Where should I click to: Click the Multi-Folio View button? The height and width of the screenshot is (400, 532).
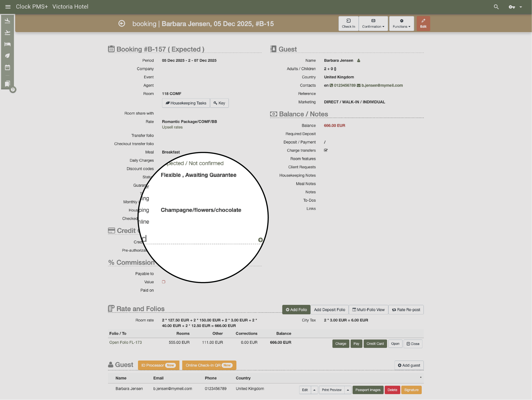(368, 310)
